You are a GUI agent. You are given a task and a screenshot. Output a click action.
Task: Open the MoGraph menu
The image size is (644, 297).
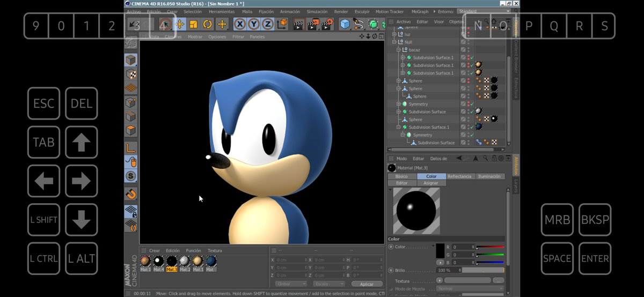(x=420, y=11)
